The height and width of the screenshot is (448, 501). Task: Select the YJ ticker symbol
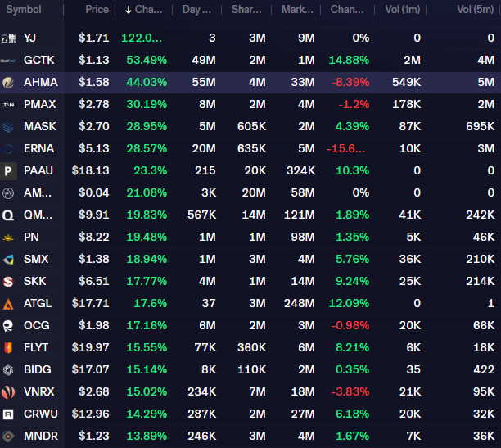point(29,38)
